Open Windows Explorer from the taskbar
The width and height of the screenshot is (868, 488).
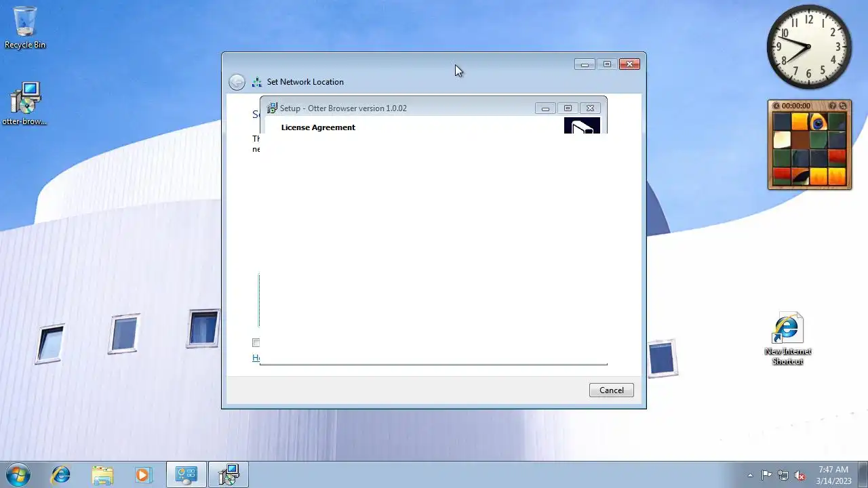pyautogui.click(x=102, y=474)
